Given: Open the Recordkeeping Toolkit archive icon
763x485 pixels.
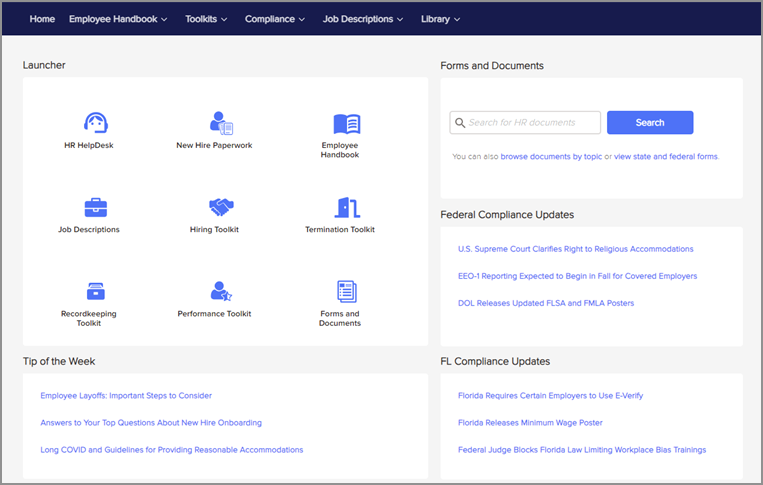Looking at the screenshot, I should coord(96,291).
